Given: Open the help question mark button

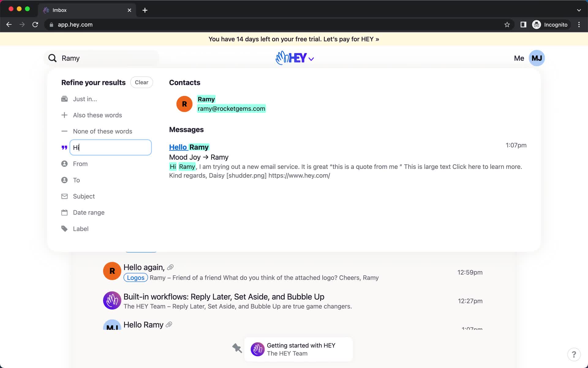Looking at the screenshot, I should pos(574,355).
